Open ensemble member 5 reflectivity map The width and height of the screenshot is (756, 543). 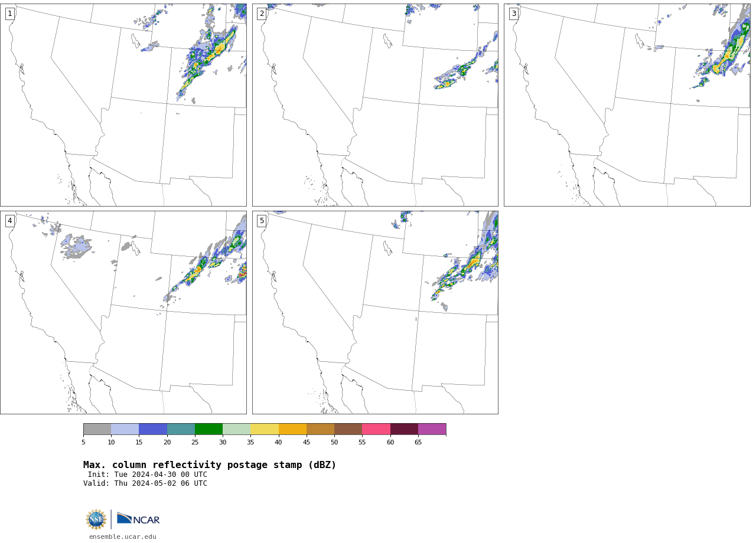375,312
